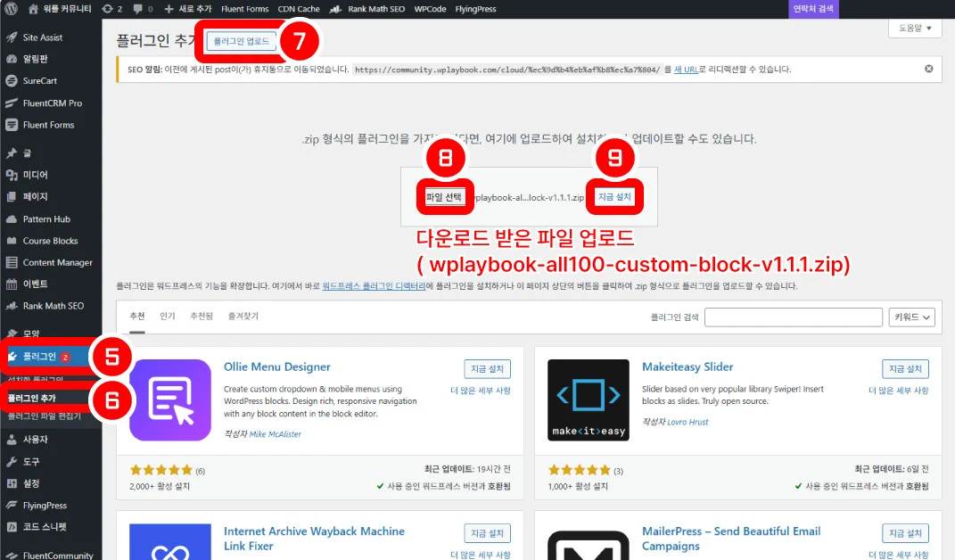This screenshot has height=560, width=955.
Task: Focus the 플러그인 검색 input field
Action: [x=793, y=317]
